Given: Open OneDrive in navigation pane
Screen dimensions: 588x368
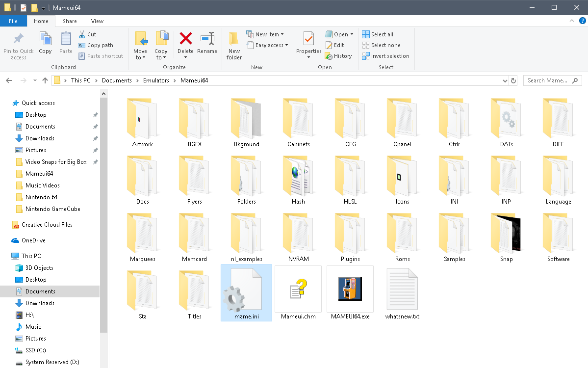Looking at the screenshot, I should (x=33, y=240).
